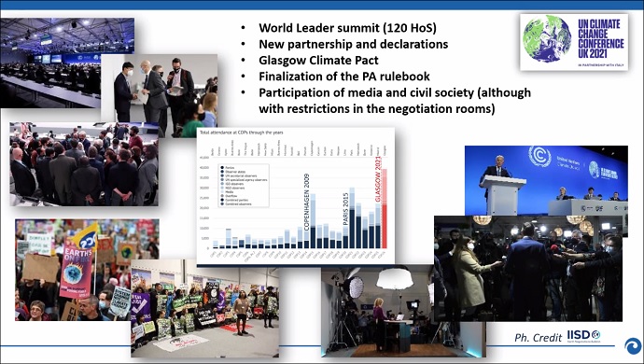Screen dimensions: 644x364
Task: Click the 'PARIS 2015' chart label
Action: tap(346, 209)
